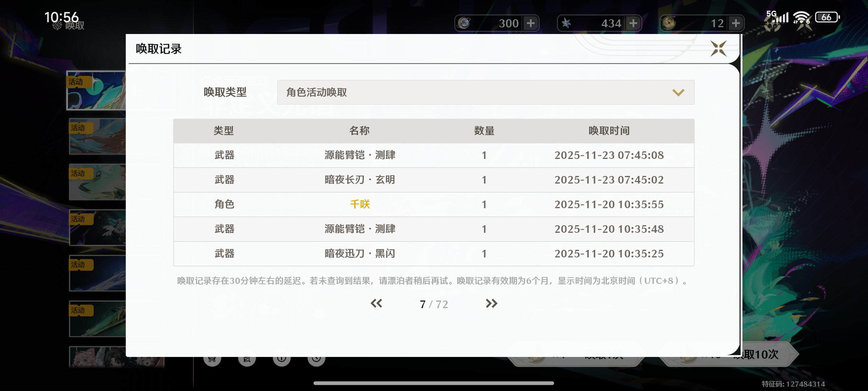Click the 唤取时间 column header
Viewport: 868px width, 391px height.
(x=609, y=131)
